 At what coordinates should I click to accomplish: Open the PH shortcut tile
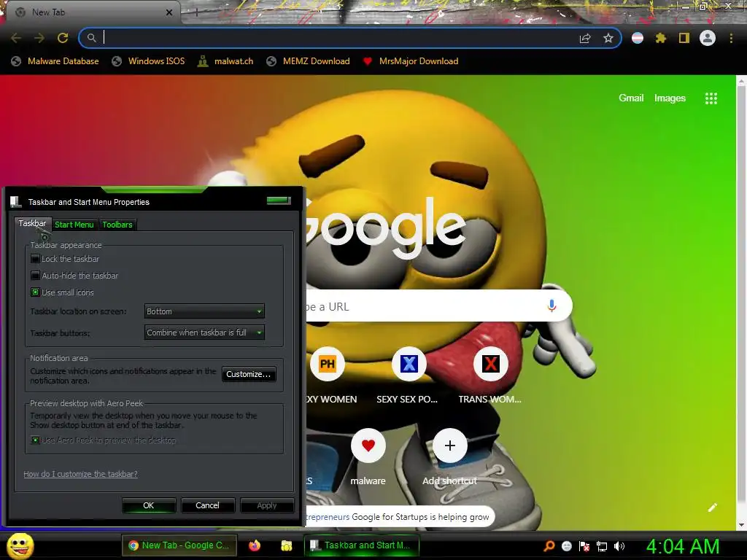click(x=328, y=365)
